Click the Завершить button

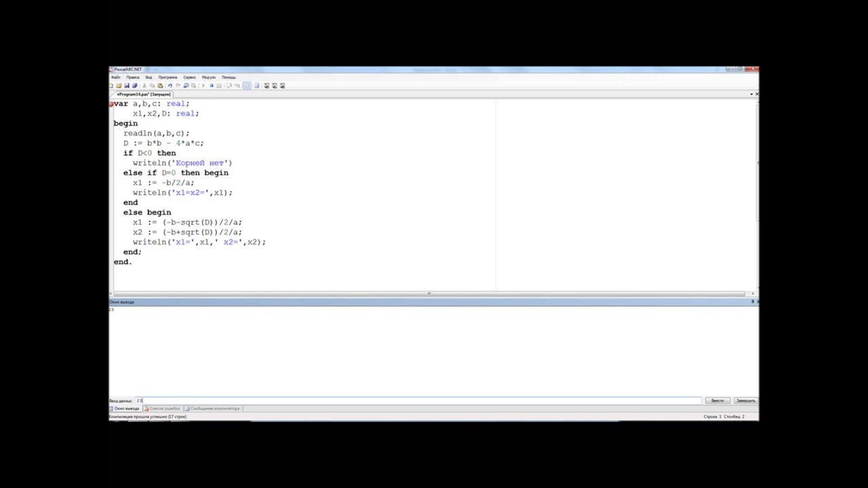coord(745,401)
